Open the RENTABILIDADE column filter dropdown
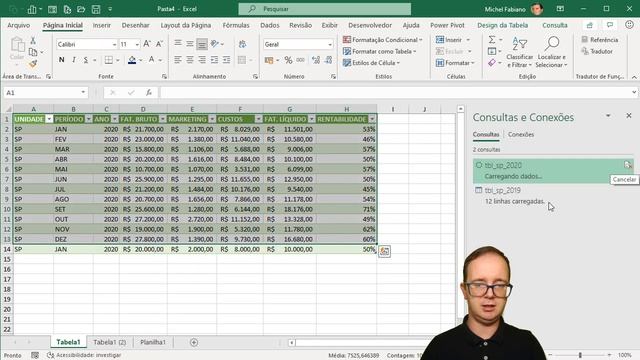This screenshot has width=640, height=360. 372,119
